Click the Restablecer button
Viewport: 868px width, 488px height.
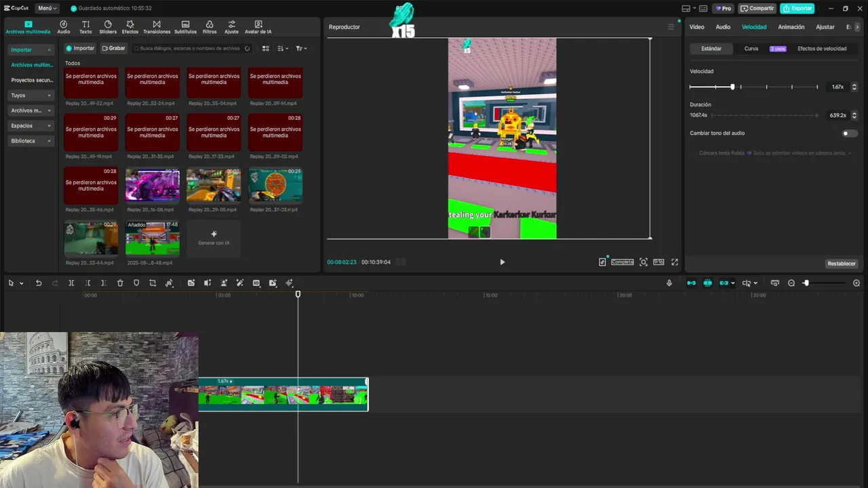click(842, 264)
